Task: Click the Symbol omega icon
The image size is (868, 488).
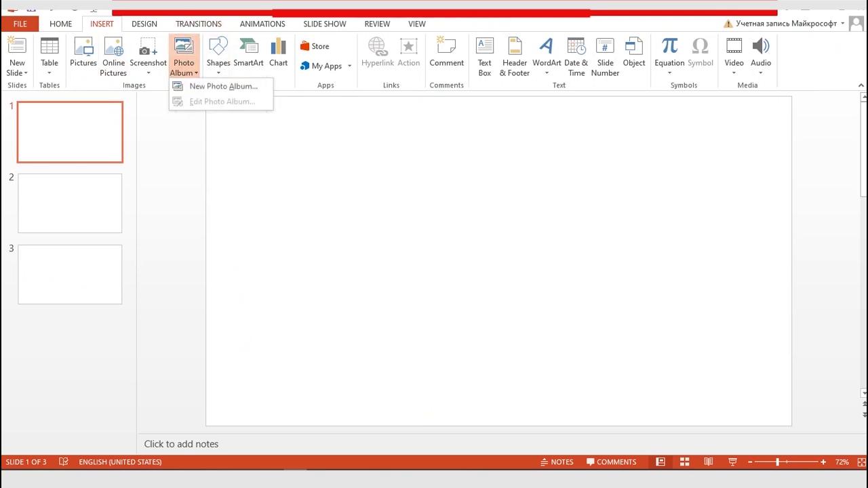Action: point(700,46)
